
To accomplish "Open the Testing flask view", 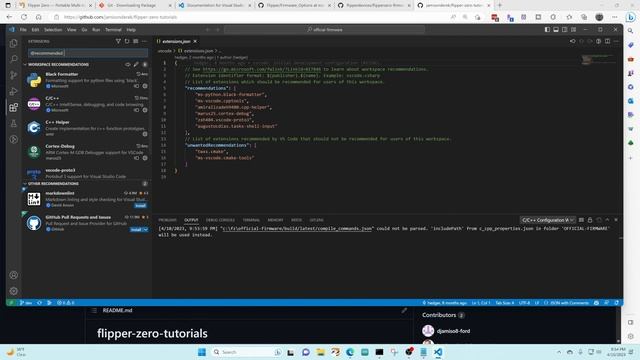I will tap(13, 123).
